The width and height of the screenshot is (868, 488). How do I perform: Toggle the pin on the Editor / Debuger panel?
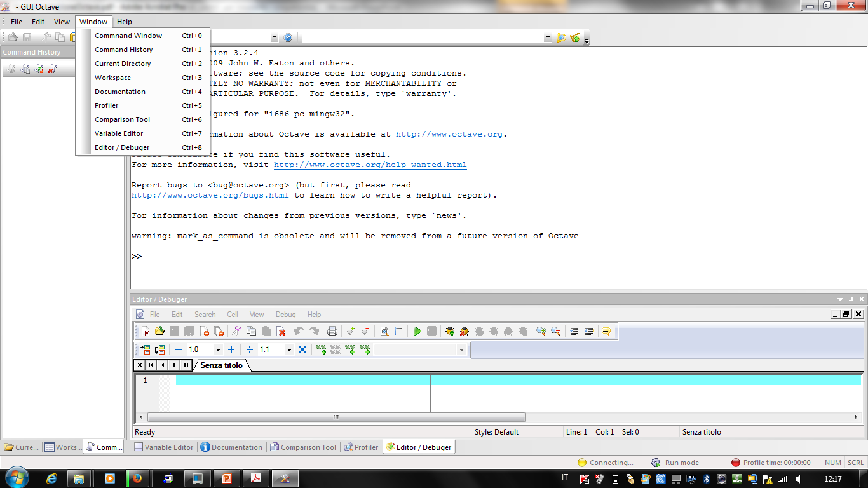point(851,299)
